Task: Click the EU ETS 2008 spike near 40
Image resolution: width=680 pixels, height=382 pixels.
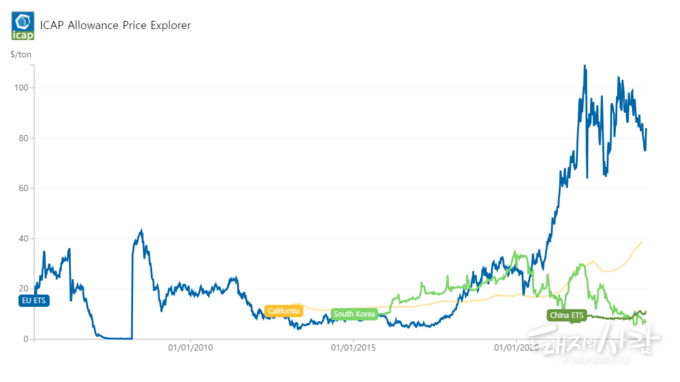Action: click(x=141, y=231)
